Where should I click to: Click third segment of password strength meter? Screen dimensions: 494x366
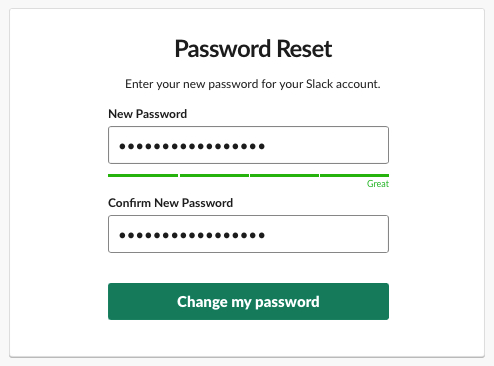point(285,175)
